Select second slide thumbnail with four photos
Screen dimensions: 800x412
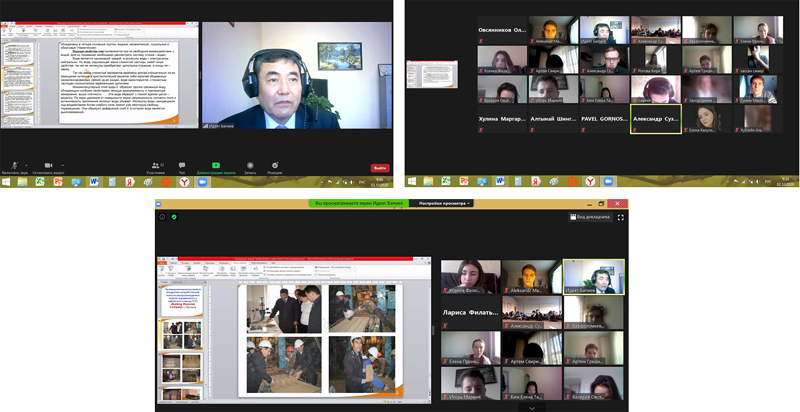[x=182, y=334]
